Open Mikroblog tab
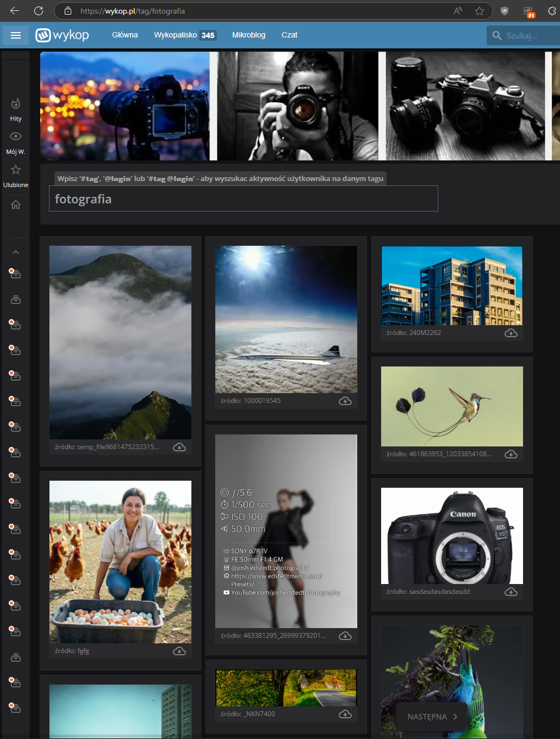Viewport: 560px width, 739px height. pyautogui.click(x=248, y=35)
